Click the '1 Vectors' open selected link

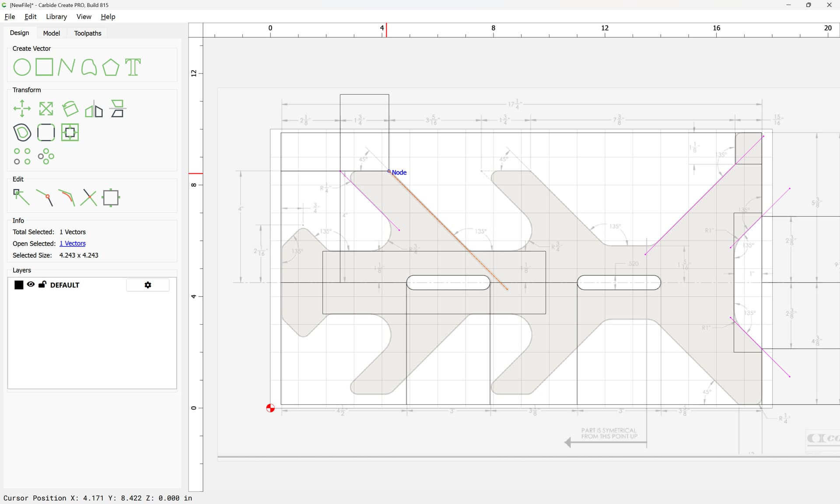click(x=73, y=243)
